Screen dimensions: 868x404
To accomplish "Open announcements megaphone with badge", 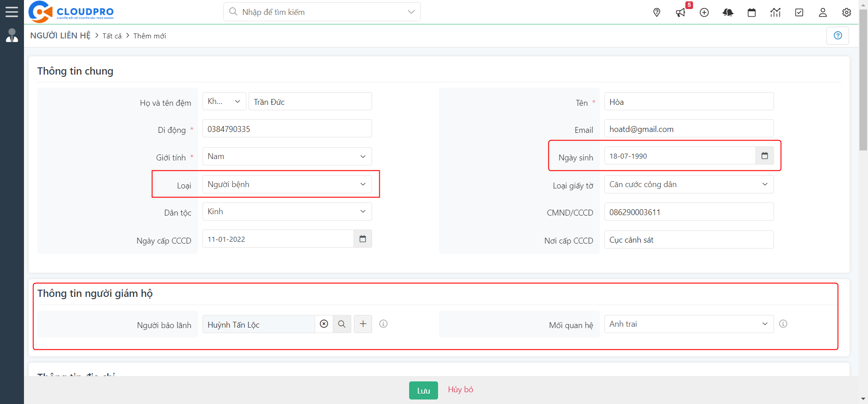I will pyautogui.click(x=681, y=12).
